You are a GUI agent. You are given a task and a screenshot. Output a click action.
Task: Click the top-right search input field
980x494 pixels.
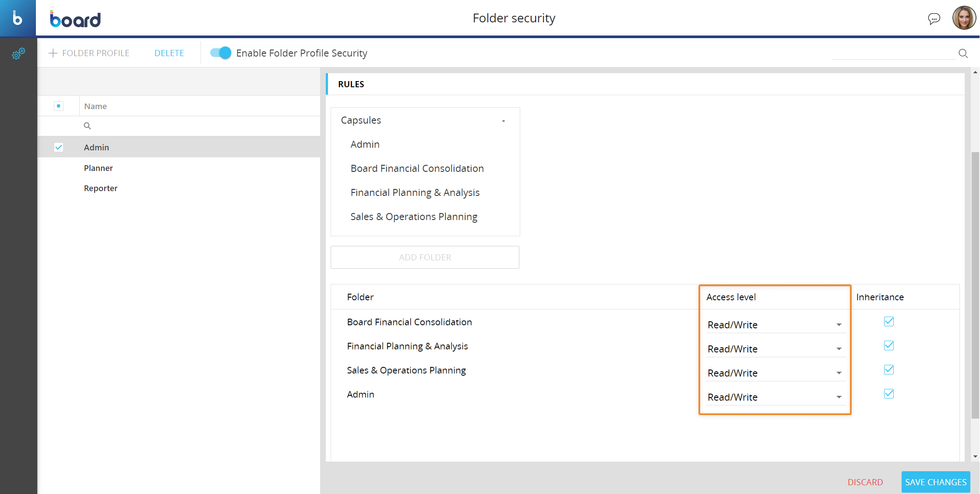tap(893, 53)
